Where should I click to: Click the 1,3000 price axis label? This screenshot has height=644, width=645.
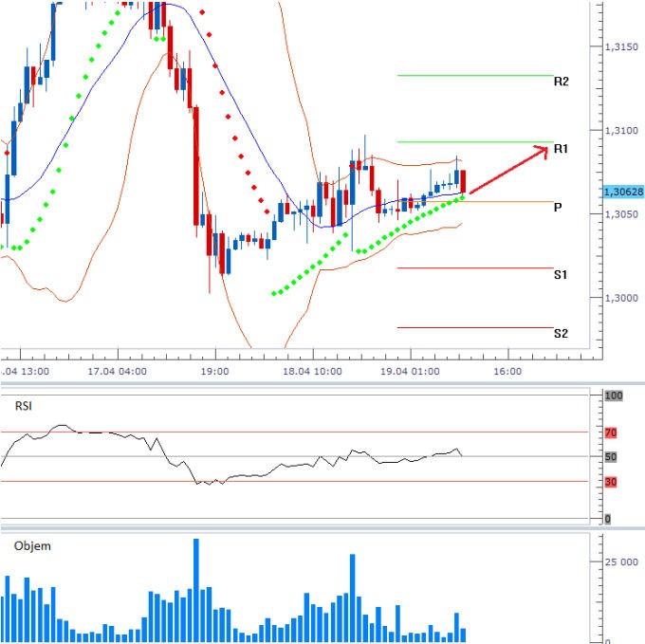point(621,298)
